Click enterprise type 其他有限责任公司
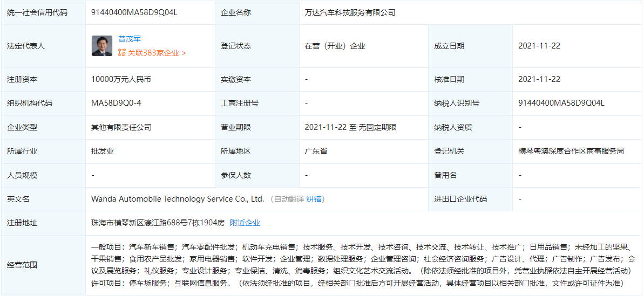The image size is (644, 296). click(121, 127)
